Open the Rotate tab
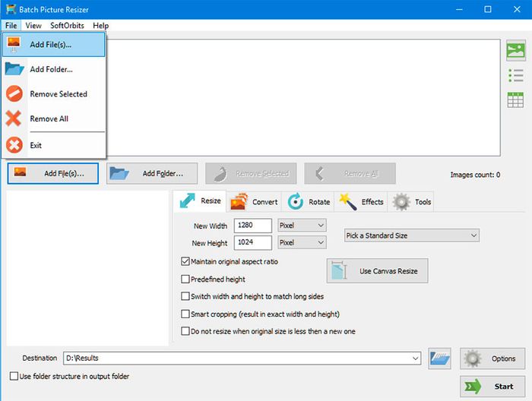The width and height of the screenshot is (532, 401). tap(310, 202)
